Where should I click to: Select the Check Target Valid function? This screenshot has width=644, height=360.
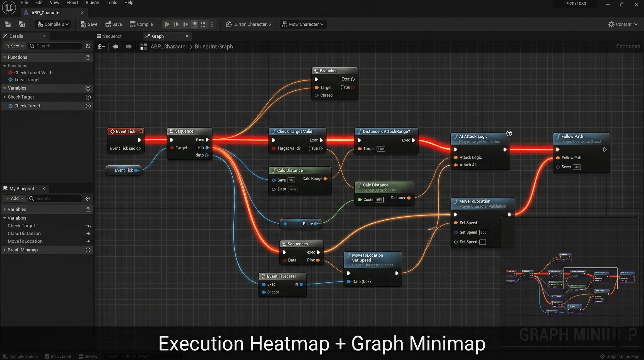pyautogui.click(x=32, y=73)
